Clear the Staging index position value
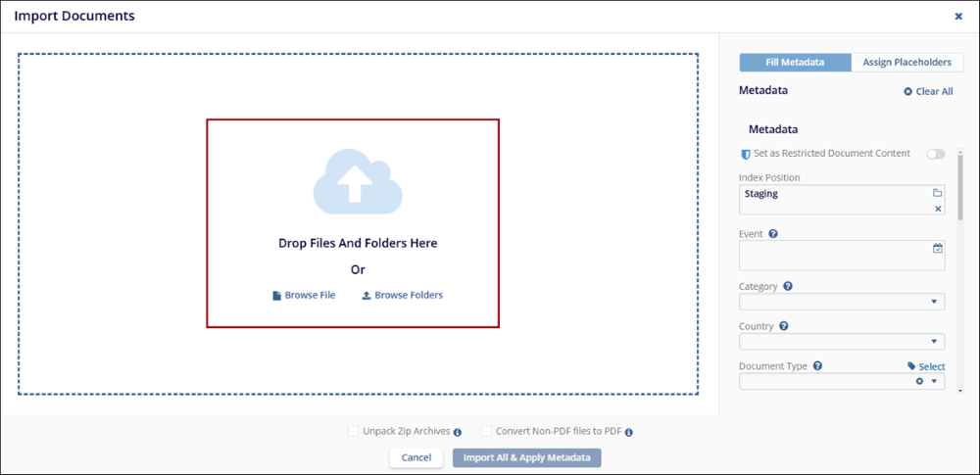 (937, 209)
